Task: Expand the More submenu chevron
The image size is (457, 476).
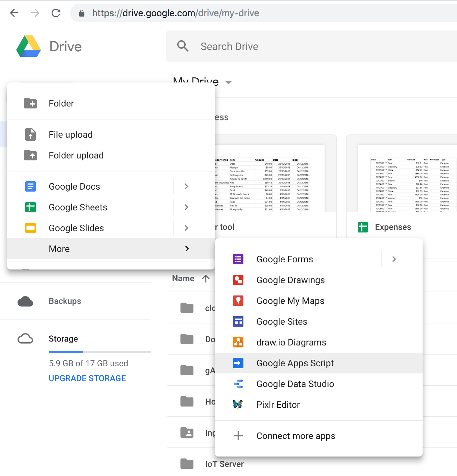Action: click(x=187, y=249)
